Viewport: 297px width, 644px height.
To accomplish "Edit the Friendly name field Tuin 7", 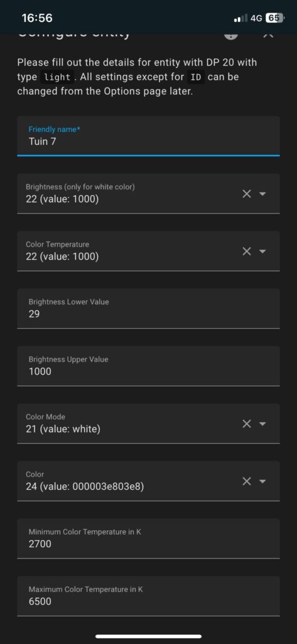I will pyautogui.click(x=148, y=136).
